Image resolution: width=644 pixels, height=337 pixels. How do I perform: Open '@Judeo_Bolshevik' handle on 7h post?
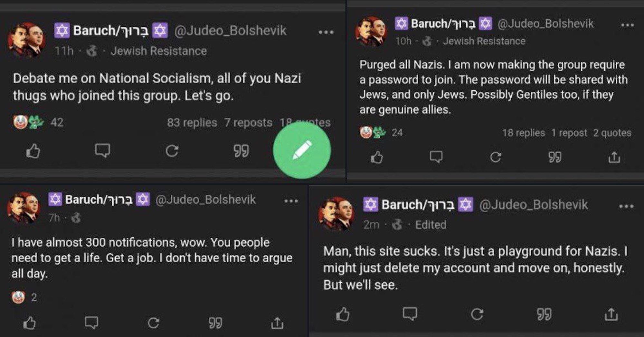click(x=205, y=200)
